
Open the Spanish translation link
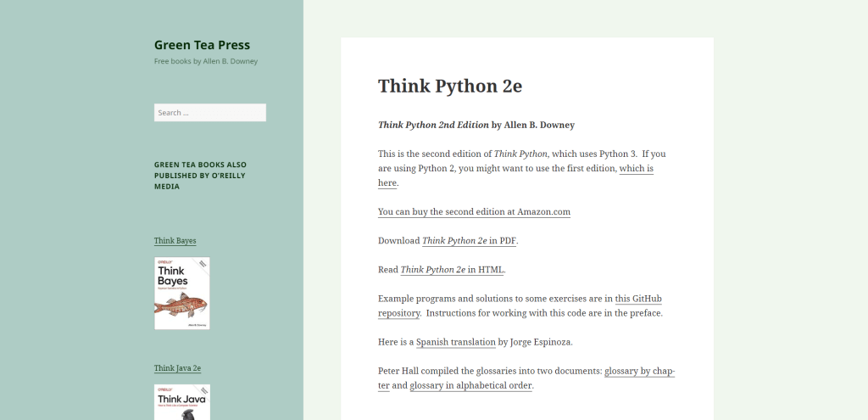(455, 342)
